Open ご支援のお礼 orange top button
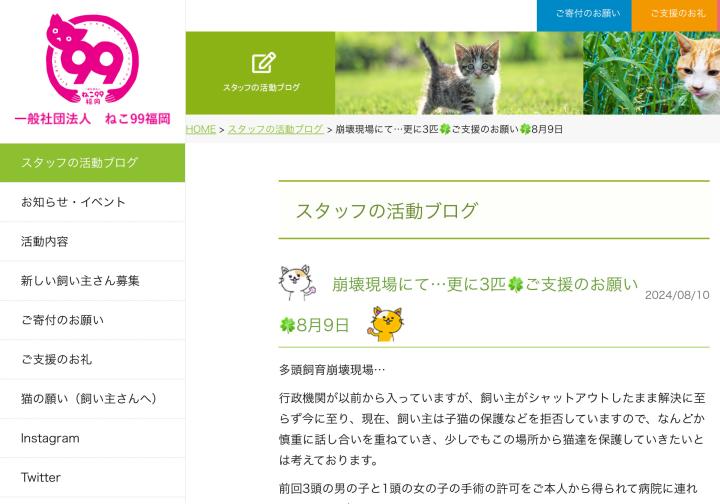The height and width of the screenshot is (504, 720). 676,15
